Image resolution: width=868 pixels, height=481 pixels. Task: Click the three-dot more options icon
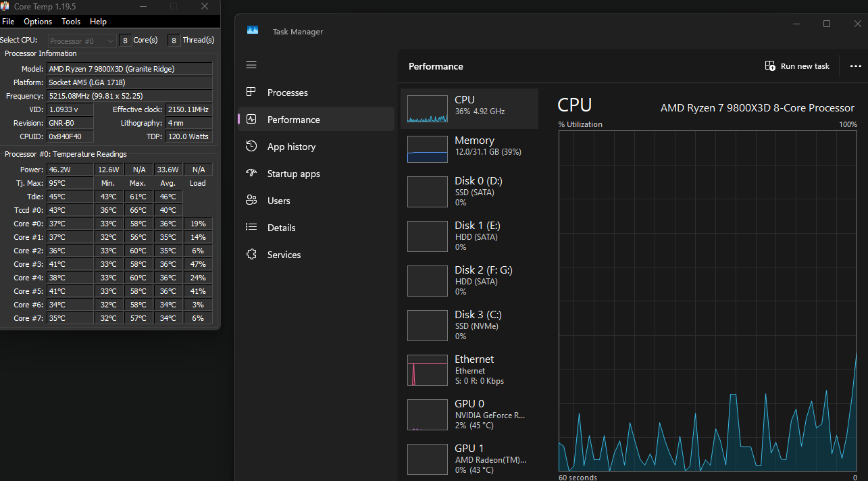855,66
